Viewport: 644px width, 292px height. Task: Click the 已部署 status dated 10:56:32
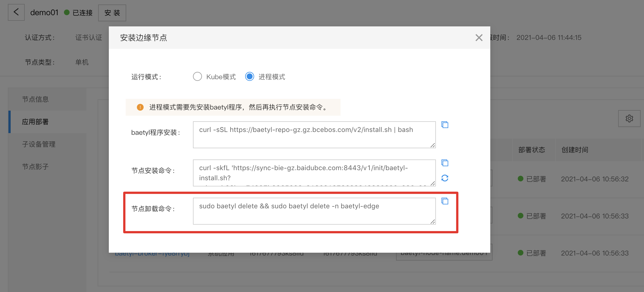532,179
